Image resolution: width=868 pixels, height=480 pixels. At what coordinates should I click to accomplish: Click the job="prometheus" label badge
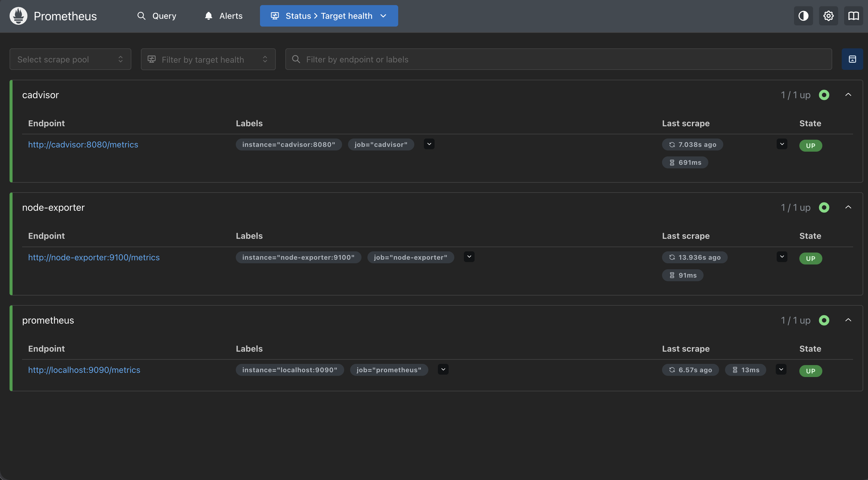[x=389, y=370]
